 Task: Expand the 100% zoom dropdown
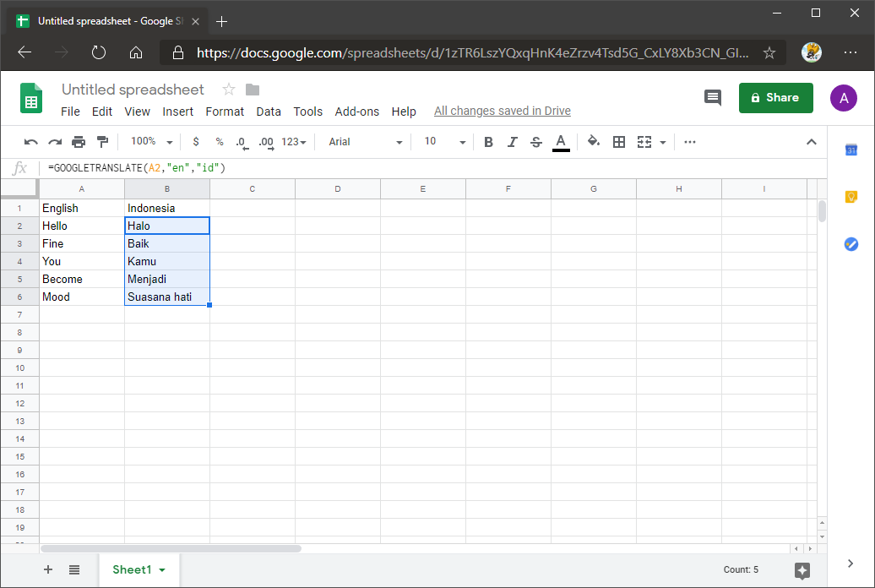(x=152, y=142)
